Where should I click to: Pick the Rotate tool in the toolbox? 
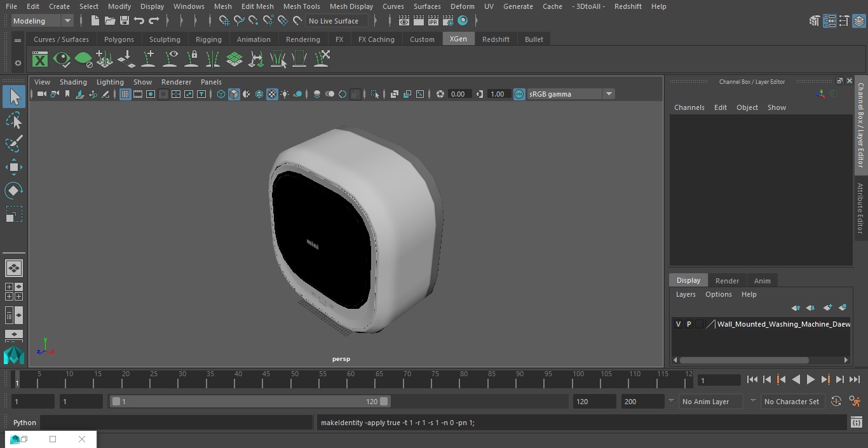pos(13,191)
